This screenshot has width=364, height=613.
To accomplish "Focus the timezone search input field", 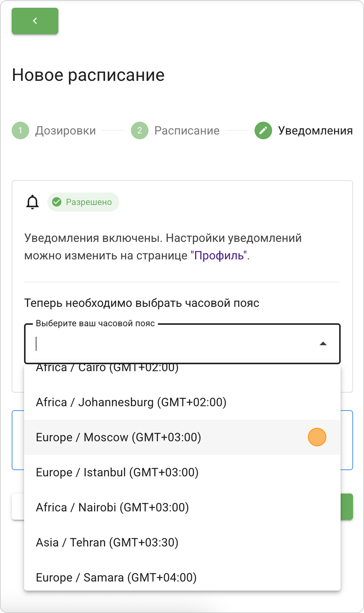I will (x=172, y=344).
